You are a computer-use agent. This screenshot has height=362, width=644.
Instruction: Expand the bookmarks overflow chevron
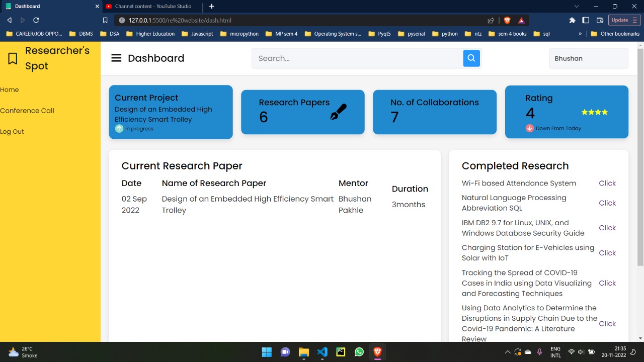(580, 34)
